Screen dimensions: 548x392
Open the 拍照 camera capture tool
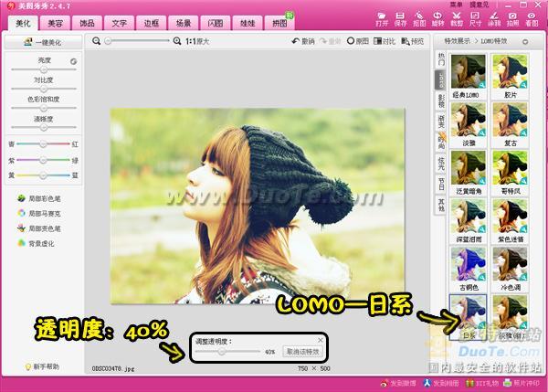[512, 19]
